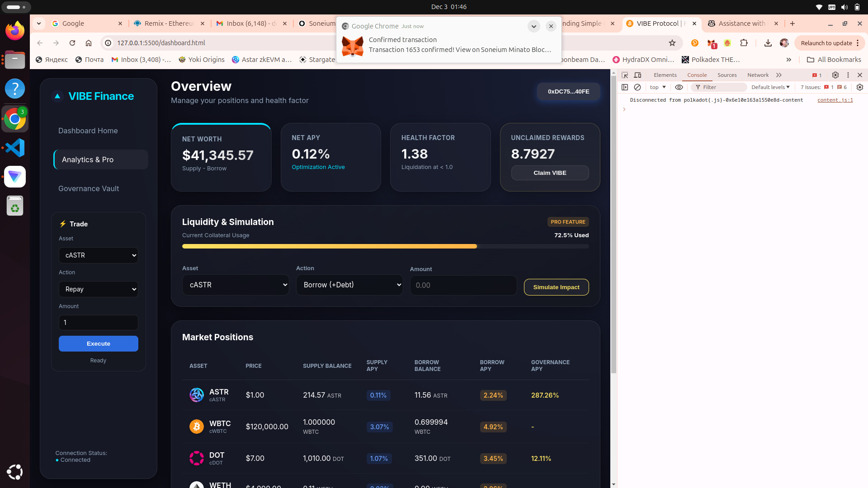The width and height of the screenshot is (868, 488).
Task: Toggle the DevTools device toolbar icon
Action: coord(637,75)
